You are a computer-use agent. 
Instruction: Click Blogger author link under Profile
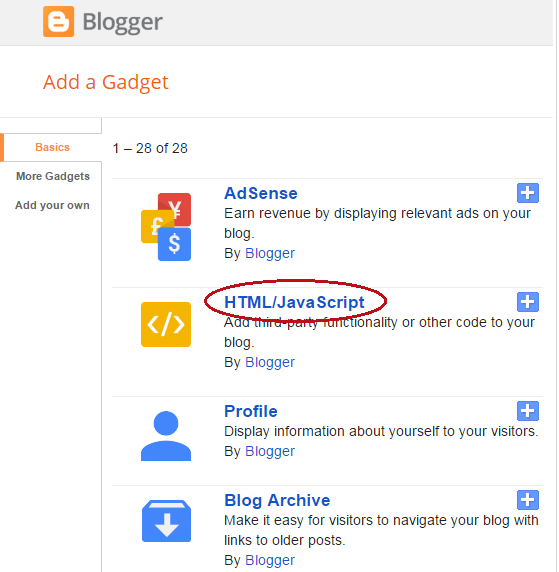[x=270, y=452]
